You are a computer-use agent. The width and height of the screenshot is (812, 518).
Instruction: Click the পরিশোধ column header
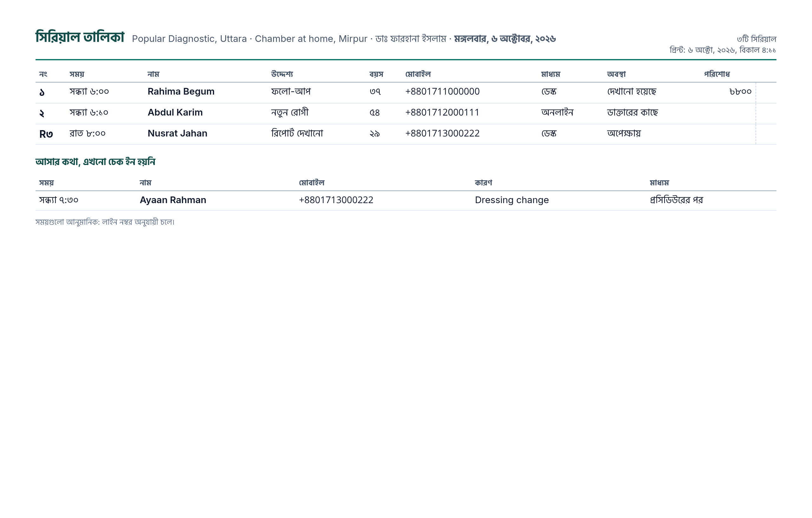pos(717,74)
